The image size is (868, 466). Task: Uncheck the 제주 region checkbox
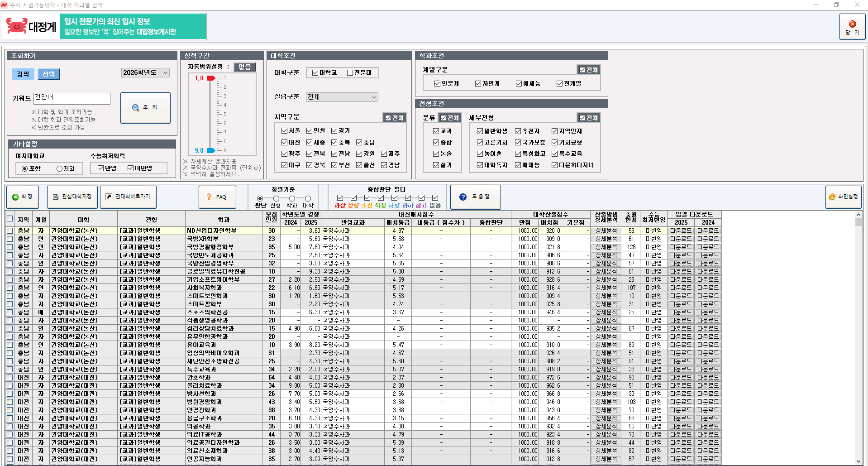[x=384, y=154]
